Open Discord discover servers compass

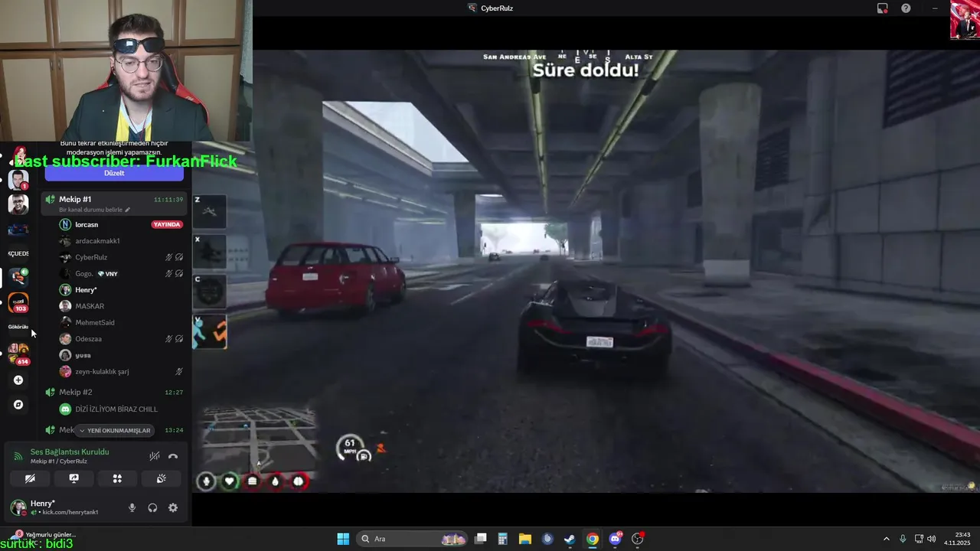[x=18, y=405]
